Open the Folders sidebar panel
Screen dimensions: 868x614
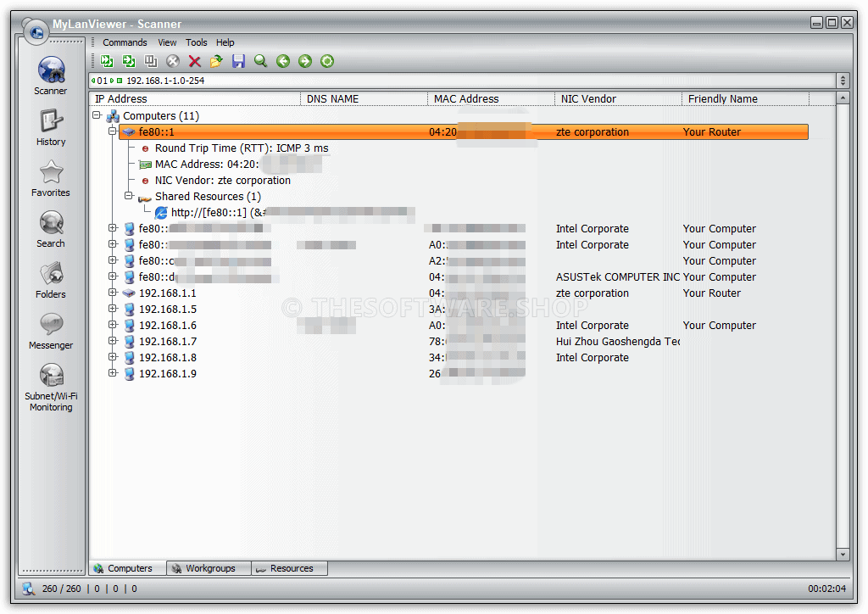(51, 280)
